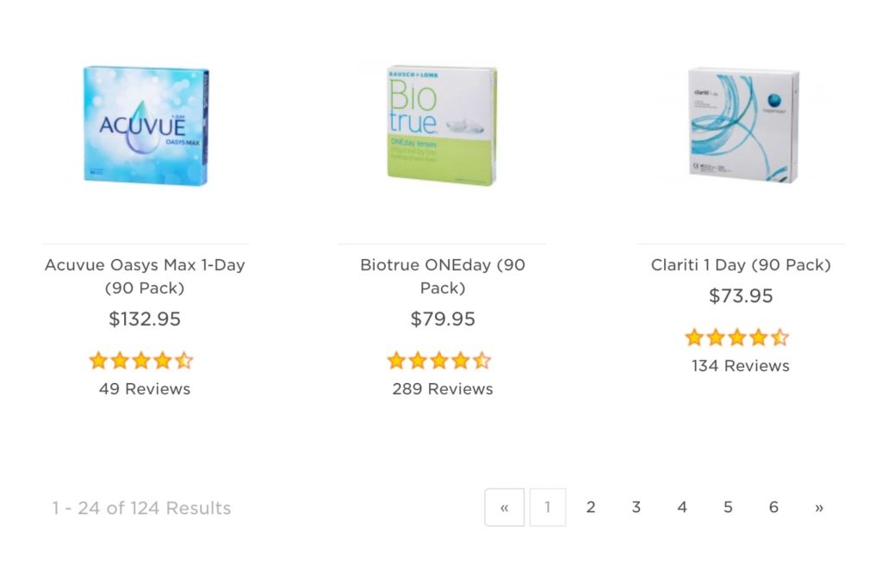Open the Clariti 1 Day box image
The width and height of the screenshot is (882, 588).
744,124
